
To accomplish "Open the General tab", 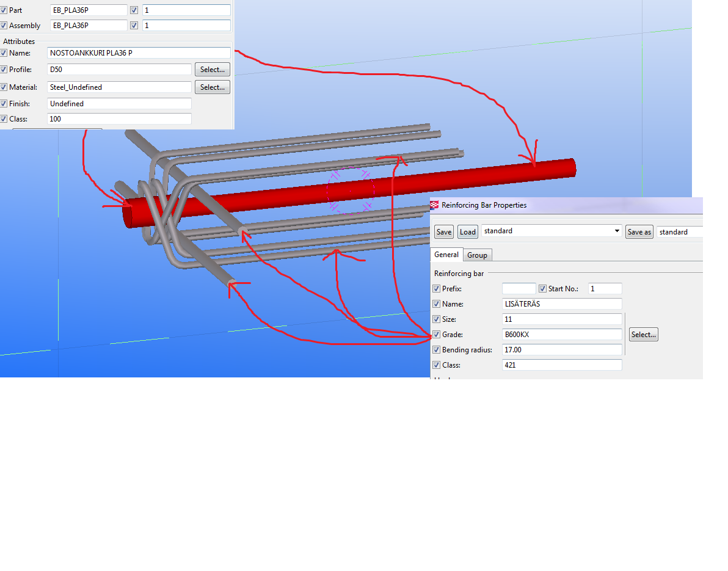I will click(x=446, y=255).
